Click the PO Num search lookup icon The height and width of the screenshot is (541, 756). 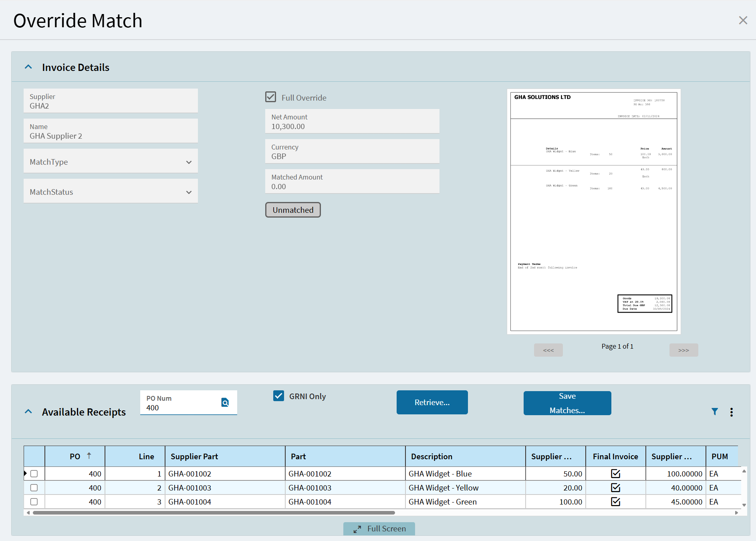225,402
